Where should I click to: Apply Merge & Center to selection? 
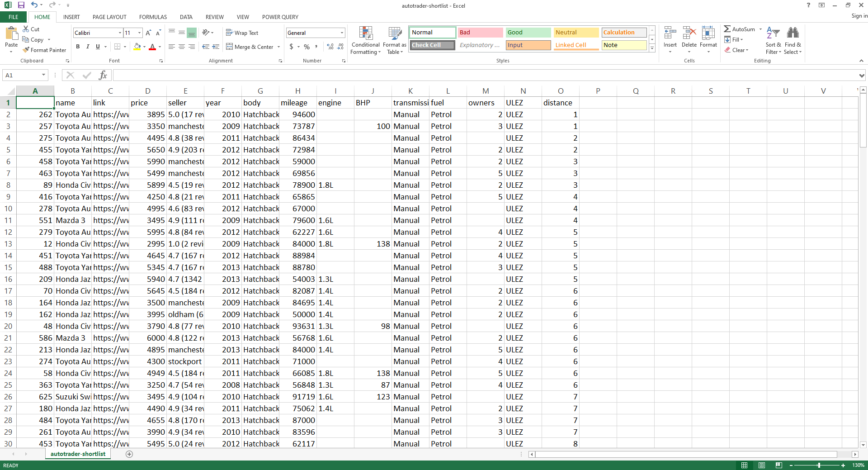click(x=250, y=47)
